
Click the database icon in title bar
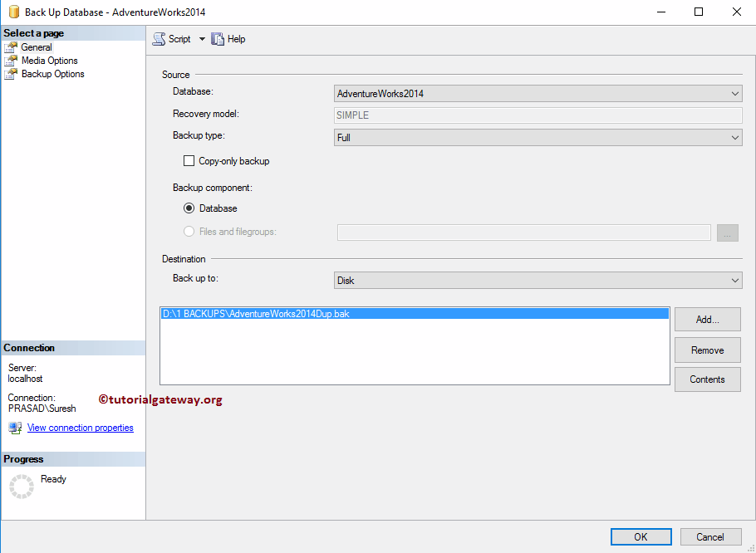coord(14,12)
